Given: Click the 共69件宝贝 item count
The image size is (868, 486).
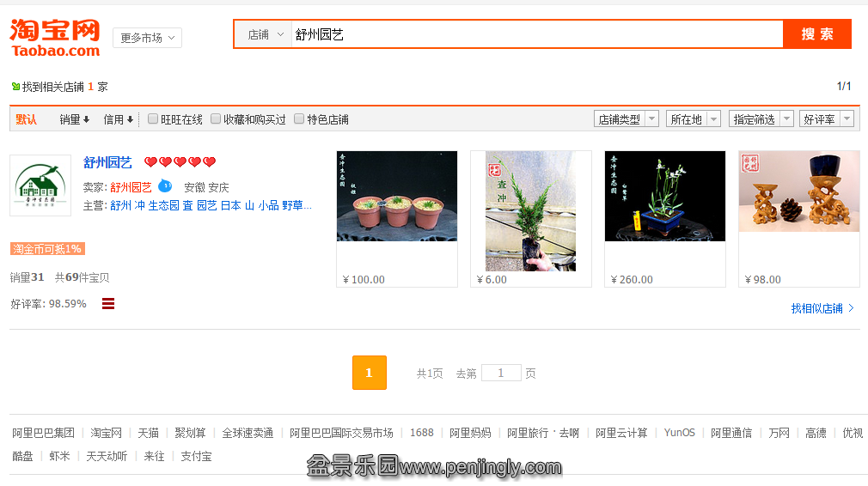Looking at the screenshot, I should [x=82, y=277].
